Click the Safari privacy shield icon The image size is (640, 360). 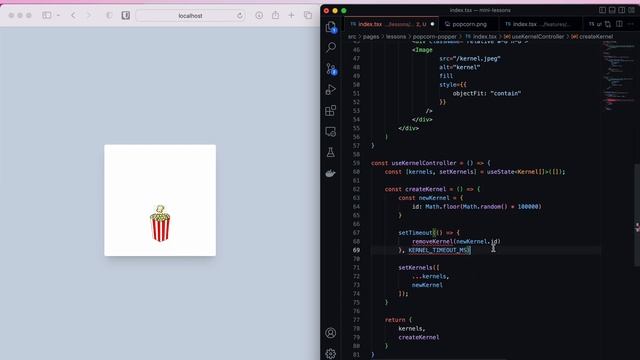(109, 16)
